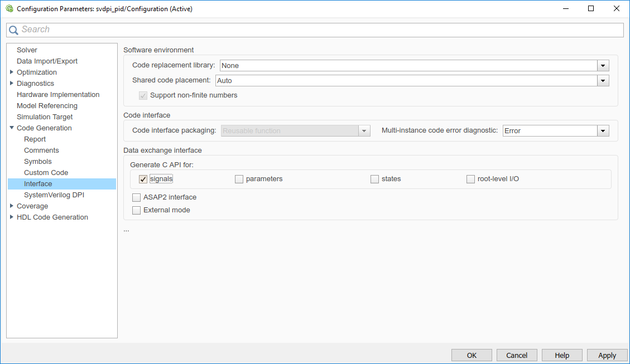
Task: Enable the parameters C API checkbox
Action: click(x=239, y=179)
